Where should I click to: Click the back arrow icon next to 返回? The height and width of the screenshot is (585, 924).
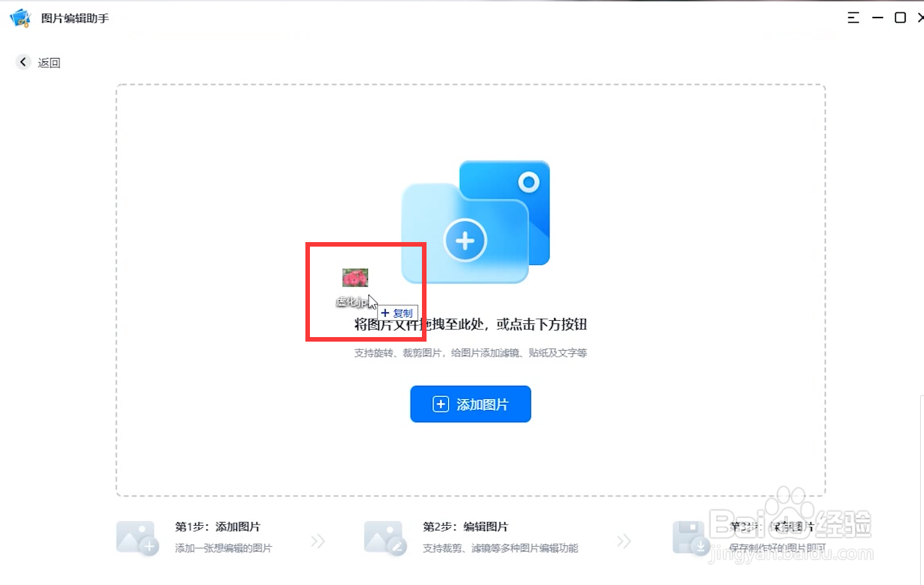coord(23,61)
